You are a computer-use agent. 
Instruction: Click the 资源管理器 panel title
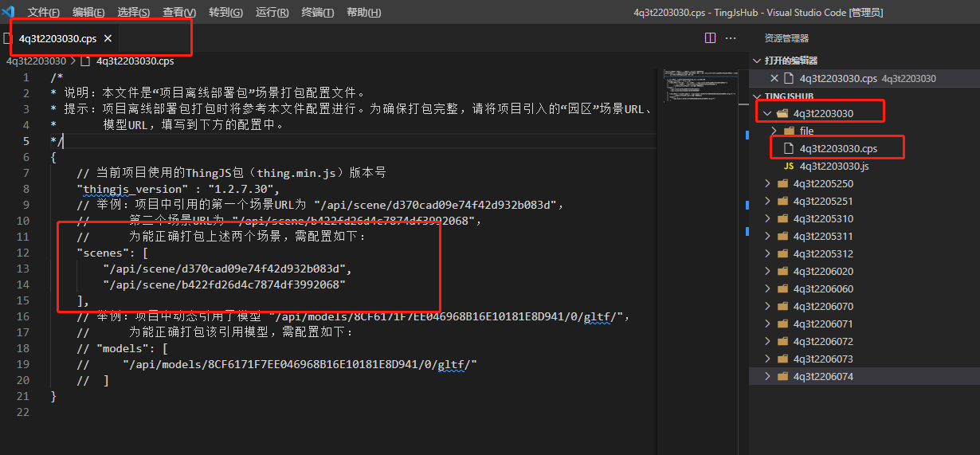pos(786,38)
